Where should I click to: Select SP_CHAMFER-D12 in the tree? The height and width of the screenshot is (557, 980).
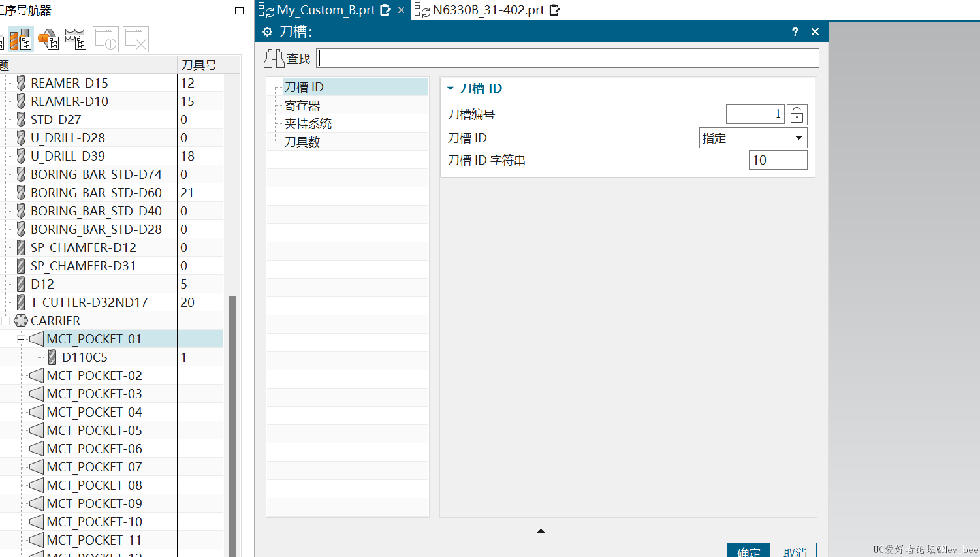click(x=84, y=247)
